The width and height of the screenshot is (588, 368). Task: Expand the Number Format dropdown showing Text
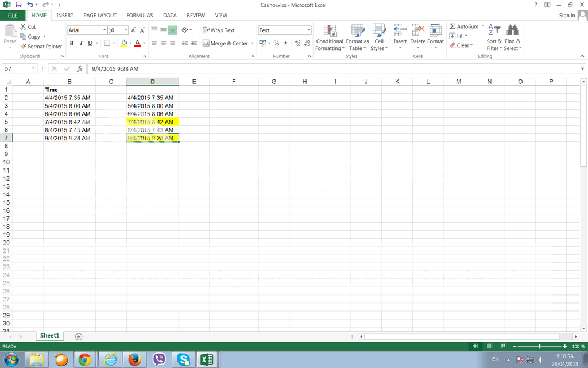[308, 30]
